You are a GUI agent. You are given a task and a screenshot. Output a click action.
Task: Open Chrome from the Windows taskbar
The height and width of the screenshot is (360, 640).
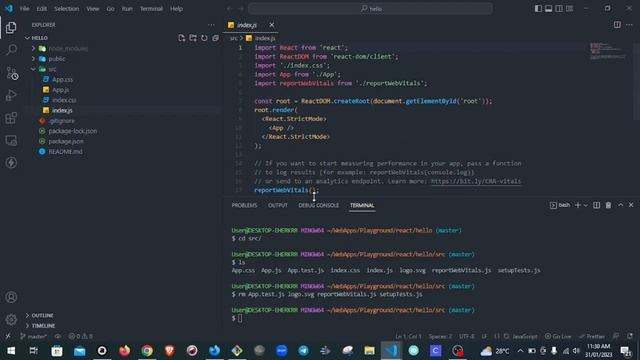click(147, 351)
